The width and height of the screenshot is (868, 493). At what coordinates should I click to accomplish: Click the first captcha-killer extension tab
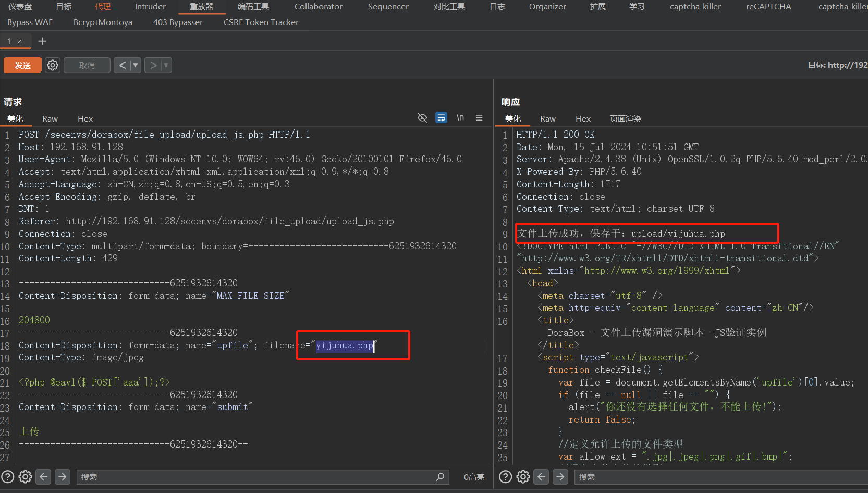695,7
